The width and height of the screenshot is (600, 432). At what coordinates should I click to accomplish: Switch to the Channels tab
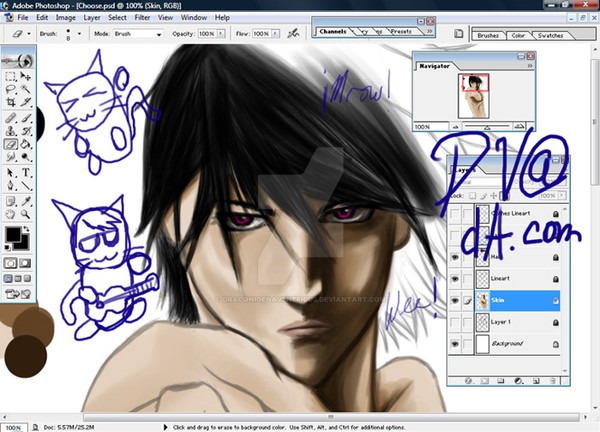tap(333, 31)
